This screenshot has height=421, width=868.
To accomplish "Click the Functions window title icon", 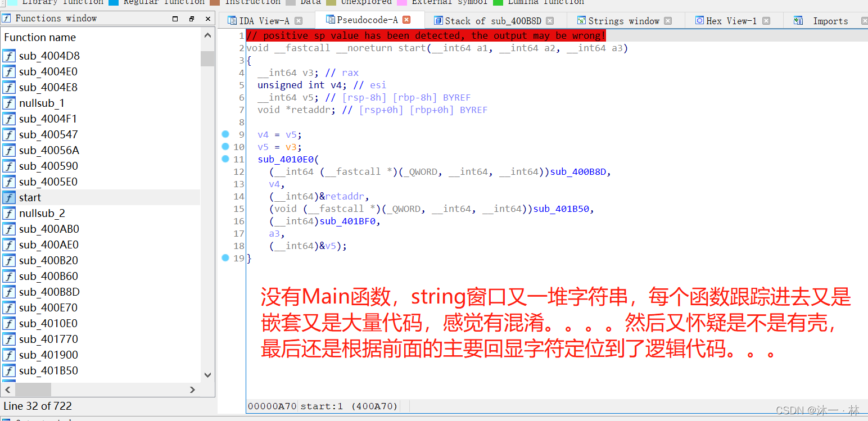I will click(7, 18).
